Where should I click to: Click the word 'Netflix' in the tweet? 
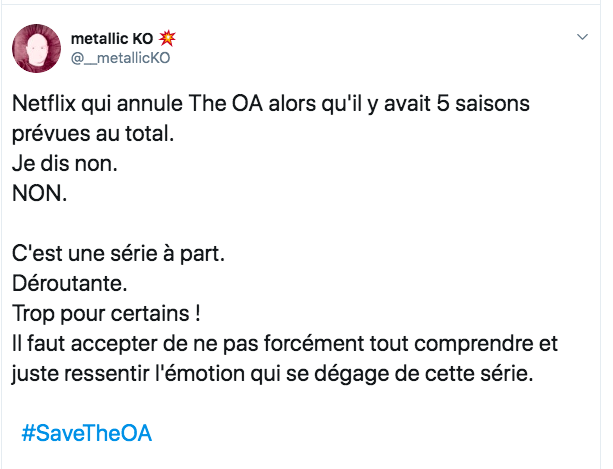44,104
